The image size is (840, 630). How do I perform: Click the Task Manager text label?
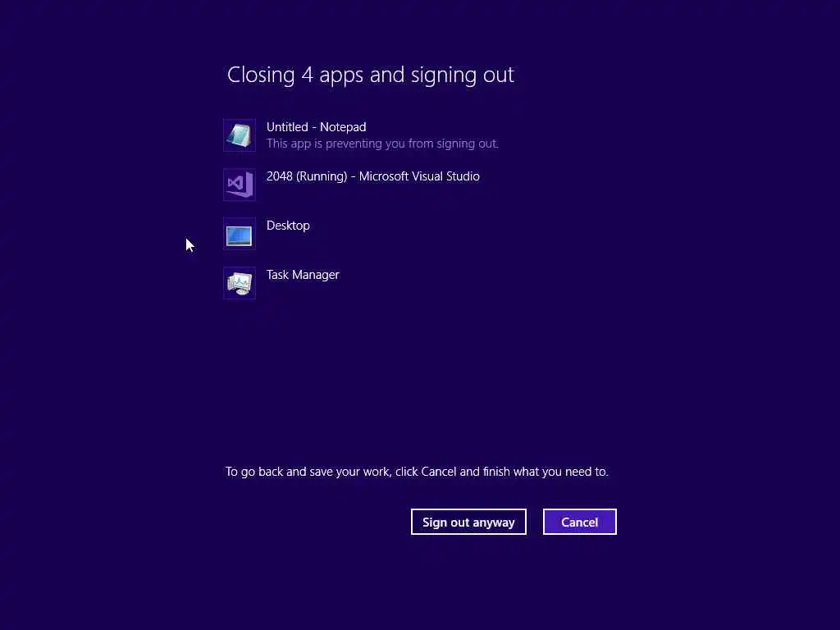pos(303,275)
